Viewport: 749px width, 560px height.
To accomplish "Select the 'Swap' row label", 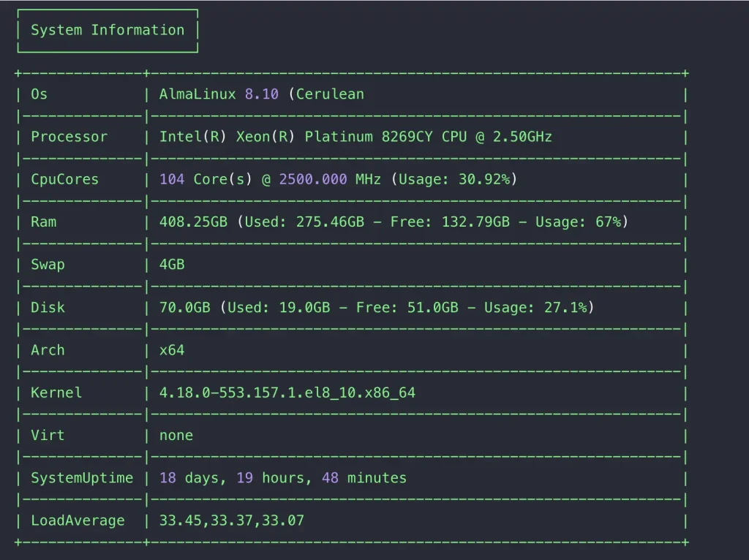I will pos(48,265).
